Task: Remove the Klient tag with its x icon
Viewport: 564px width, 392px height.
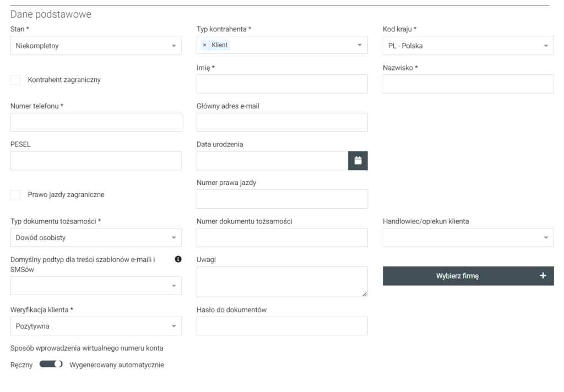Action: 205,45
